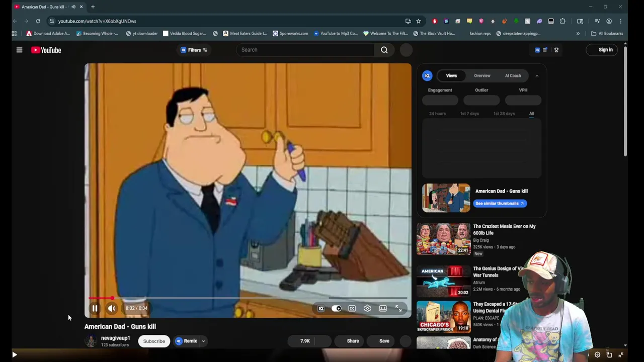Select the AI Coach tab

click(513, 75)
